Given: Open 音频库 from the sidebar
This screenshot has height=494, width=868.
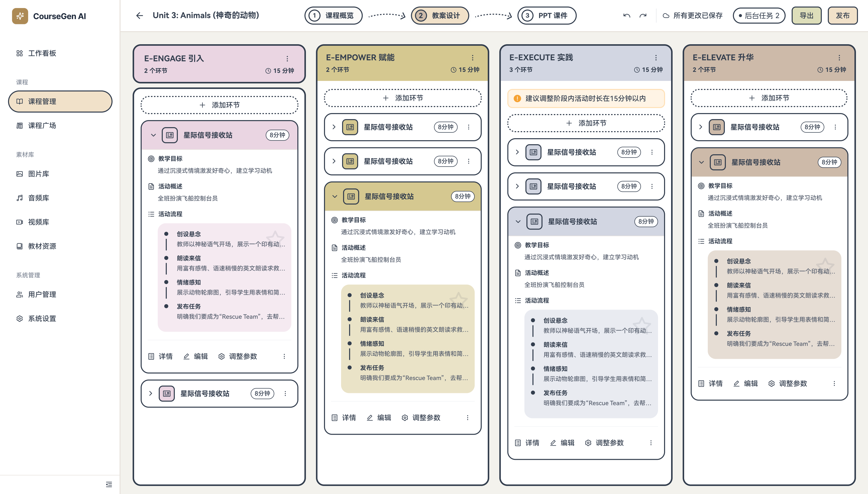Looking at the screenshot, I should (x=60, y=198).
